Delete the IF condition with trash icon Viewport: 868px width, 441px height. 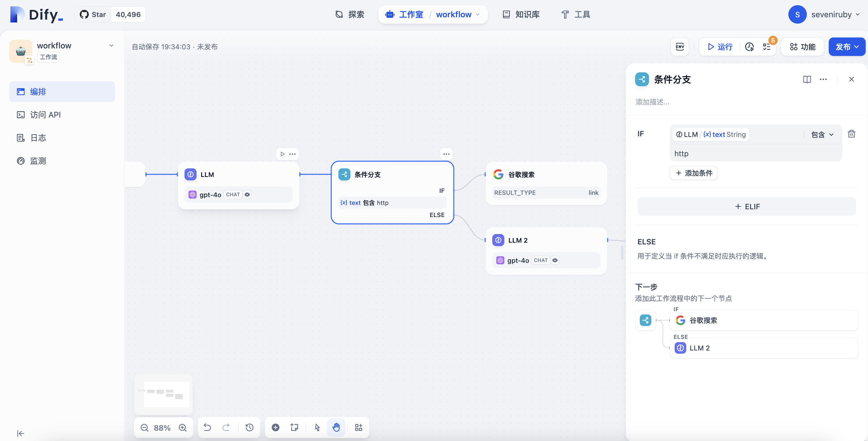point(852,134)
